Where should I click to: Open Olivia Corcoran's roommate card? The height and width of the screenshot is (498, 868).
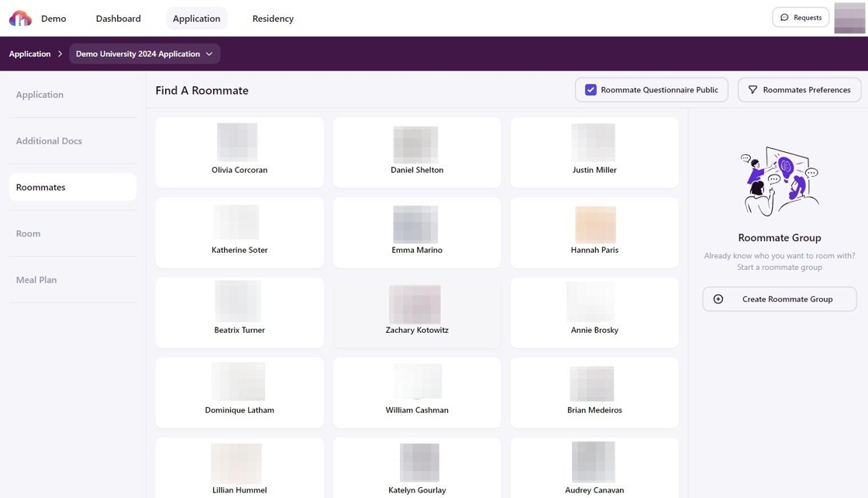239,153
